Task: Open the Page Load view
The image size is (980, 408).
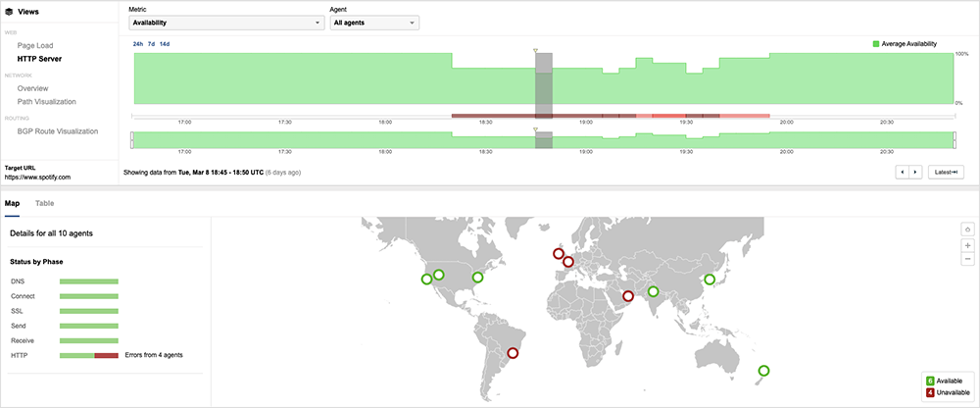Action: [37, 46]
